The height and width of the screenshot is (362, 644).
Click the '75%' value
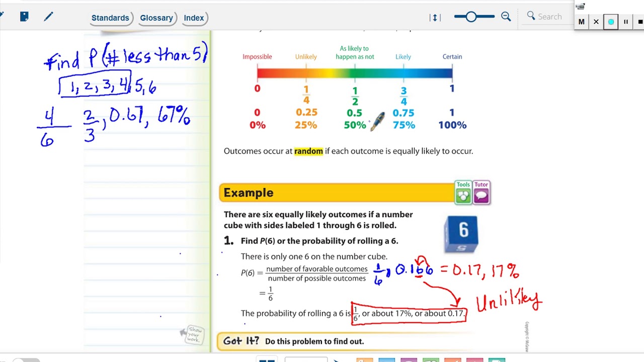[x=404, y=125]
